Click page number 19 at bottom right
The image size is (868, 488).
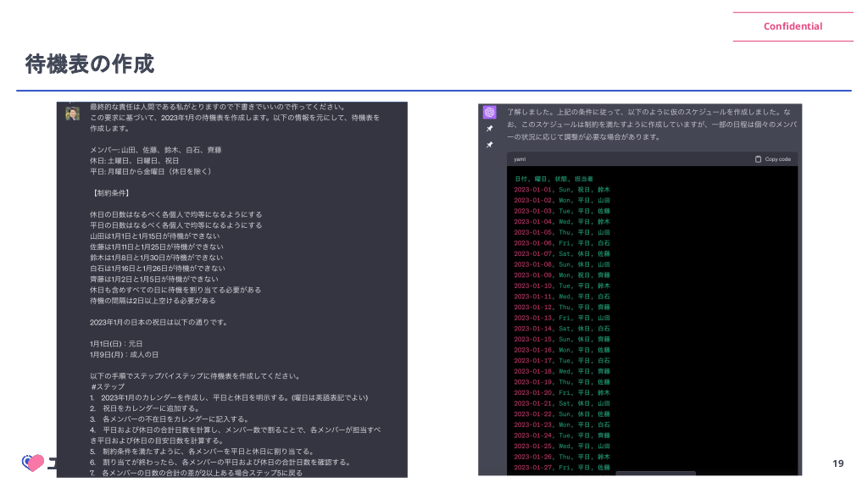837,463
